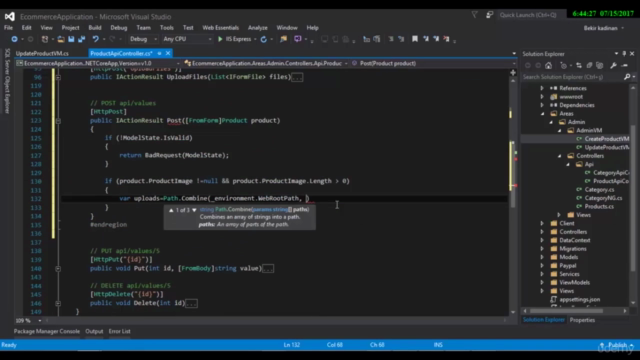Expand the collapsed Put method outlining box
The height and width of the screenshot is (360, 640).
point(58,269)
